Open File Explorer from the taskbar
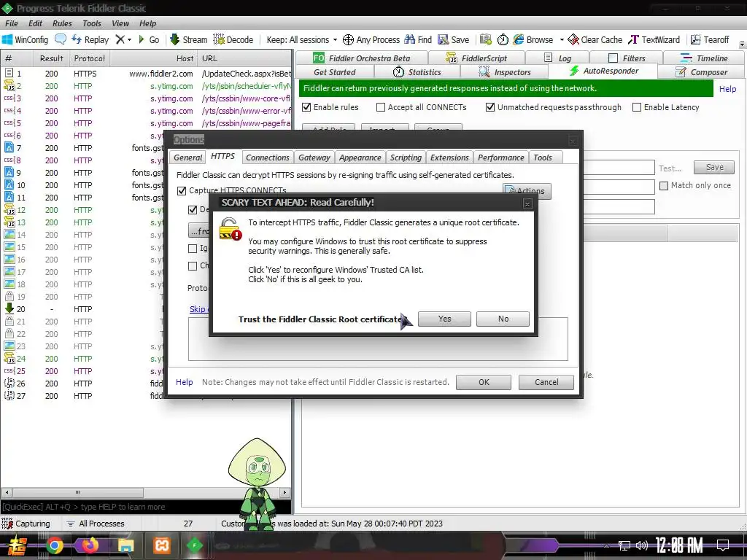747x560 pixels. coord(125,545)
